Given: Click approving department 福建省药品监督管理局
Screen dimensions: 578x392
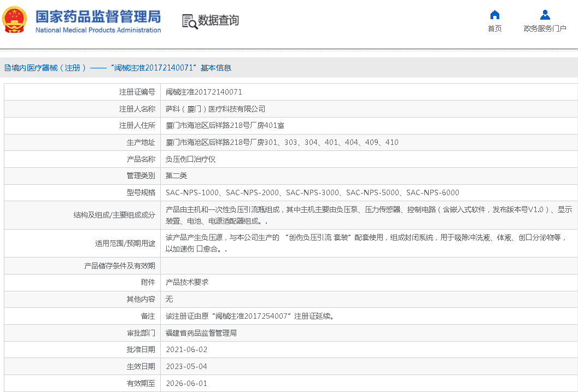Looking at the screenshot, I should point(201,333).
